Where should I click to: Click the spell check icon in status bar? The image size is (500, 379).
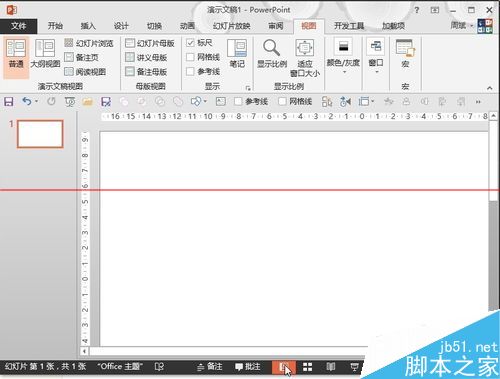[159, 367]
